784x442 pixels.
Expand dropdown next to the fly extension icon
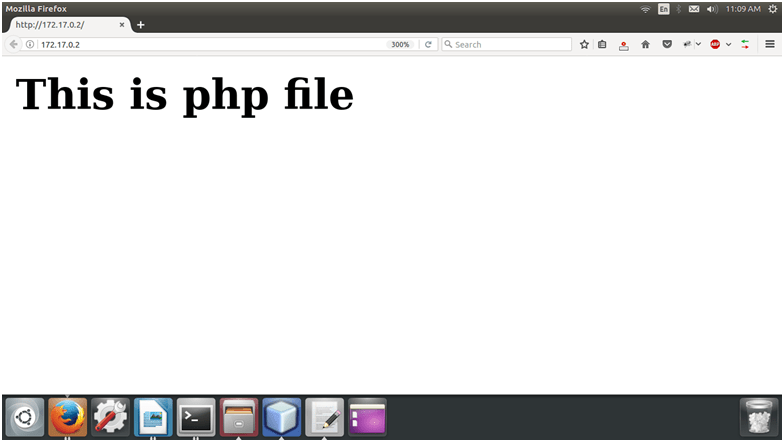coord(698,44)
